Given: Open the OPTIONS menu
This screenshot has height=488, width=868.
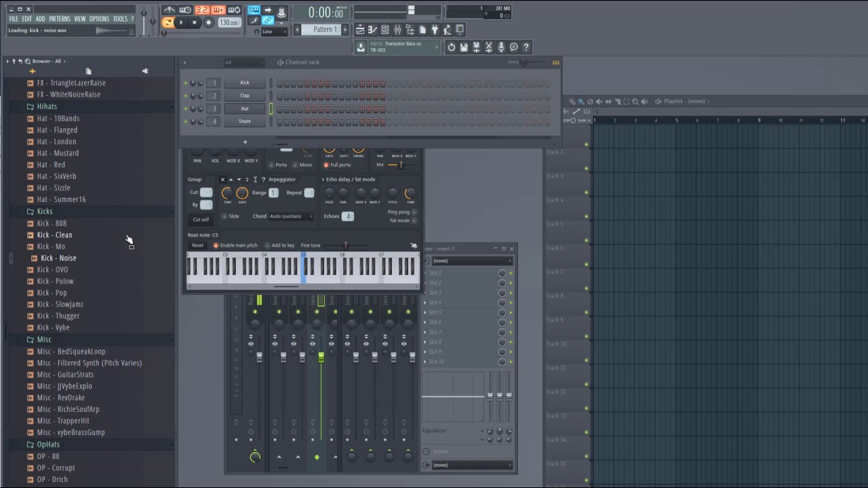Looking at the screenshot, I should point(99,19).
